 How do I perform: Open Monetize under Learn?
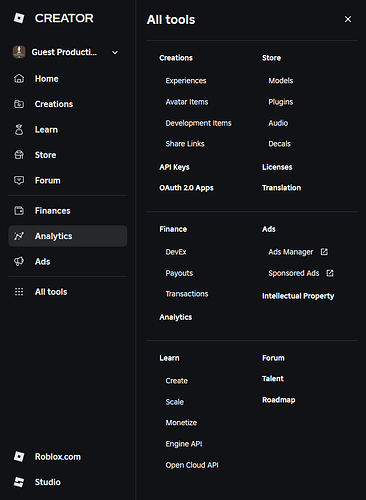(181, 422)
